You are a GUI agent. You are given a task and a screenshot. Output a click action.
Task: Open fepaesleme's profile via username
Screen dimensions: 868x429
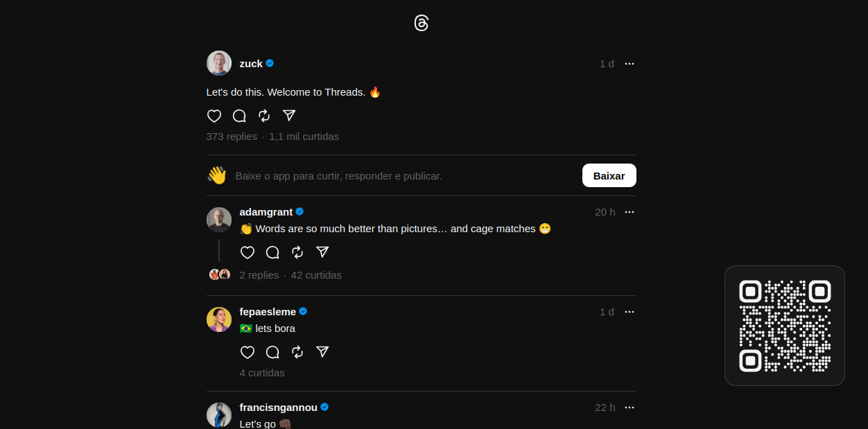pyautogui.click(x=268, y=312)
